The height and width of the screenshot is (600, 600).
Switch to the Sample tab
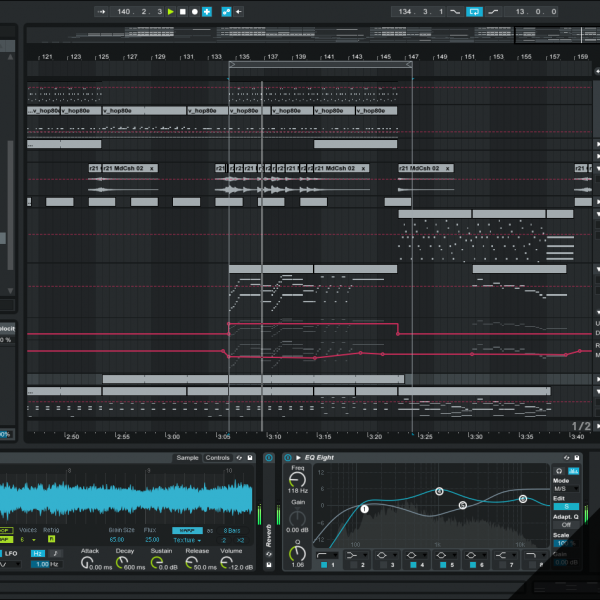(x=187, y=457)
